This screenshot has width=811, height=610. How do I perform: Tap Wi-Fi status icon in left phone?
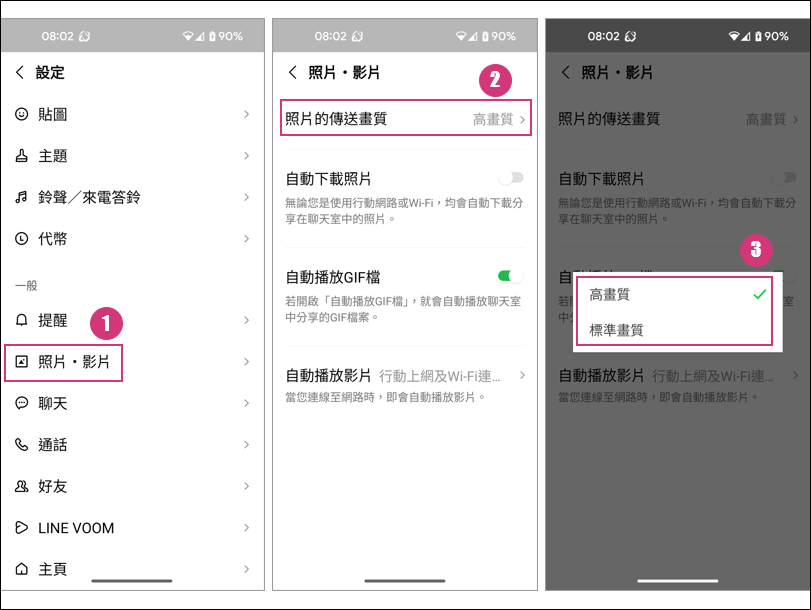click(x=188, y=36)
